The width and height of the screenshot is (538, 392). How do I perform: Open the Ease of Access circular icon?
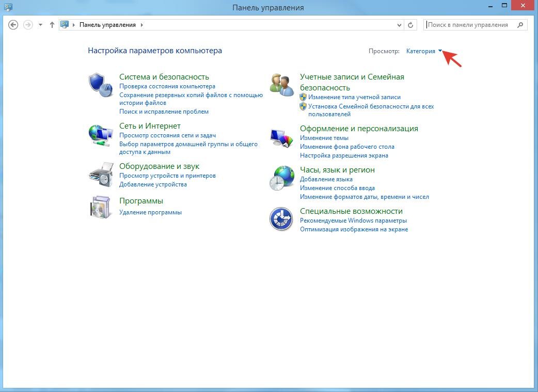tap(281, 218)
